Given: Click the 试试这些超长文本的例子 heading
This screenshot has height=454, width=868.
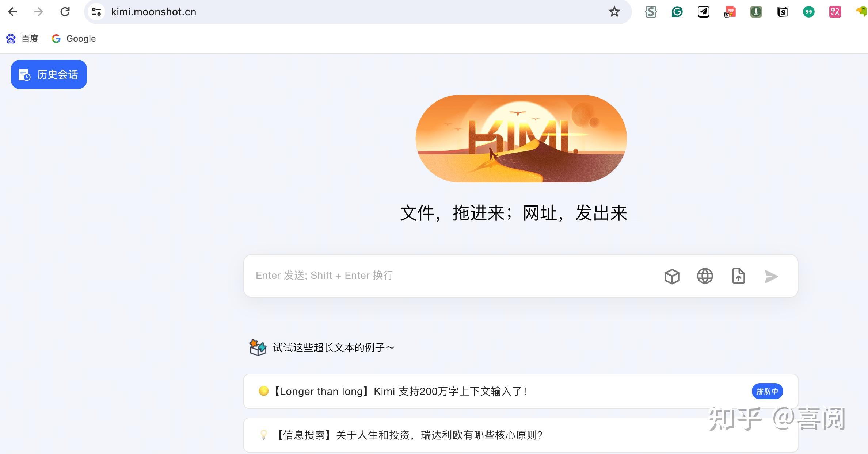Looking at the screenshot, I should tap(334, 347).
